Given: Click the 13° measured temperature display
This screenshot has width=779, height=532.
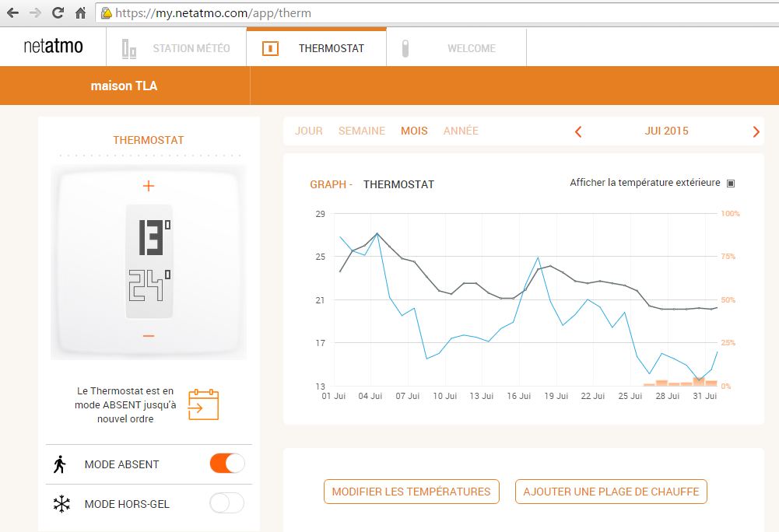Looking at the screenshot, I should [154, 237].
